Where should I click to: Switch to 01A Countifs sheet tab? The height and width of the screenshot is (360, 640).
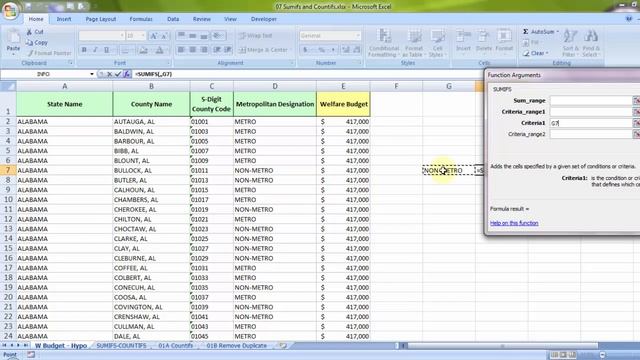176,346
